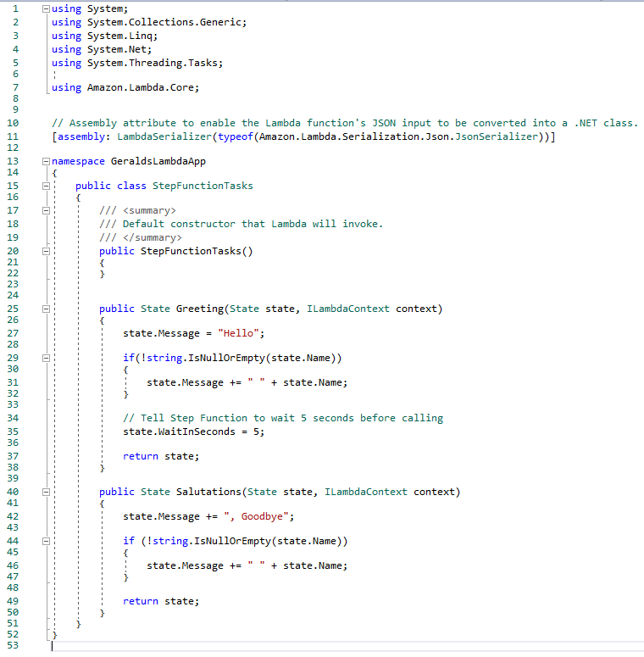
Task: Click line number 53 in the gutter
Action: (x=13, y=645)
